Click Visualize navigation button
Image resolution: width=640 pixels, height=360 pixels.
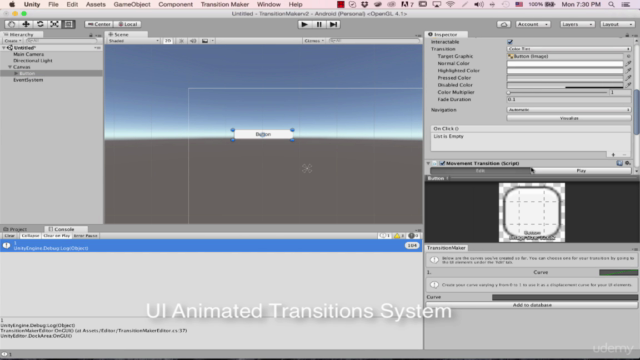pyautogui.click(x=569, y=118)
